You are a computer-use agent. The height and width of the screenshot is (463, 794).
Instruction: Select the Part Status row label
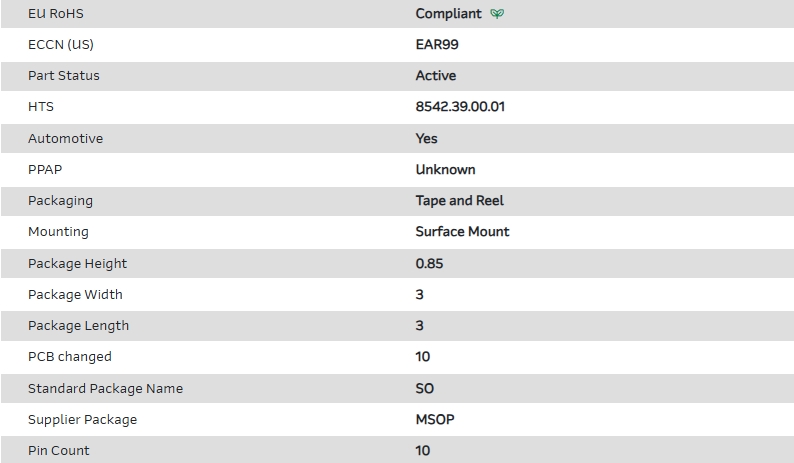pyautogui.click(x=64, y=76)
